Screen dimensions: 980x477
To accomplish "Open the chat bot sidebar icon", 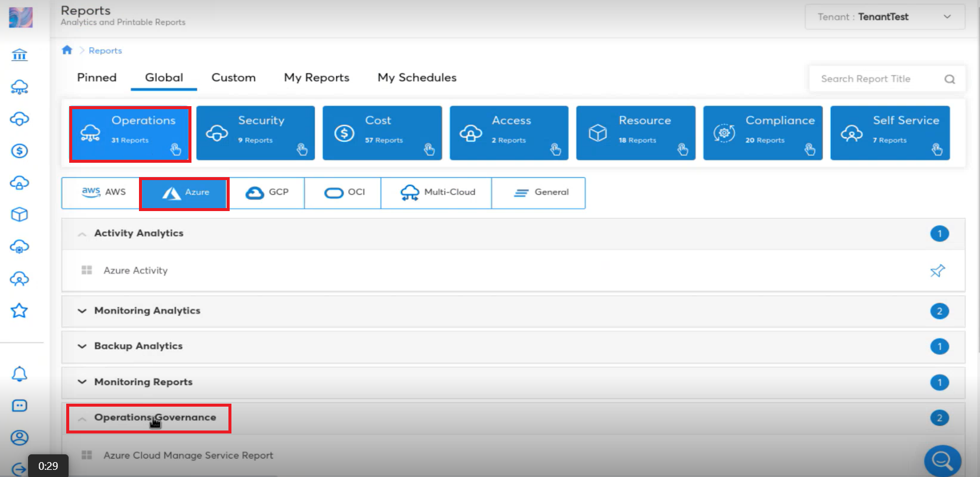I will coord(20,406).
